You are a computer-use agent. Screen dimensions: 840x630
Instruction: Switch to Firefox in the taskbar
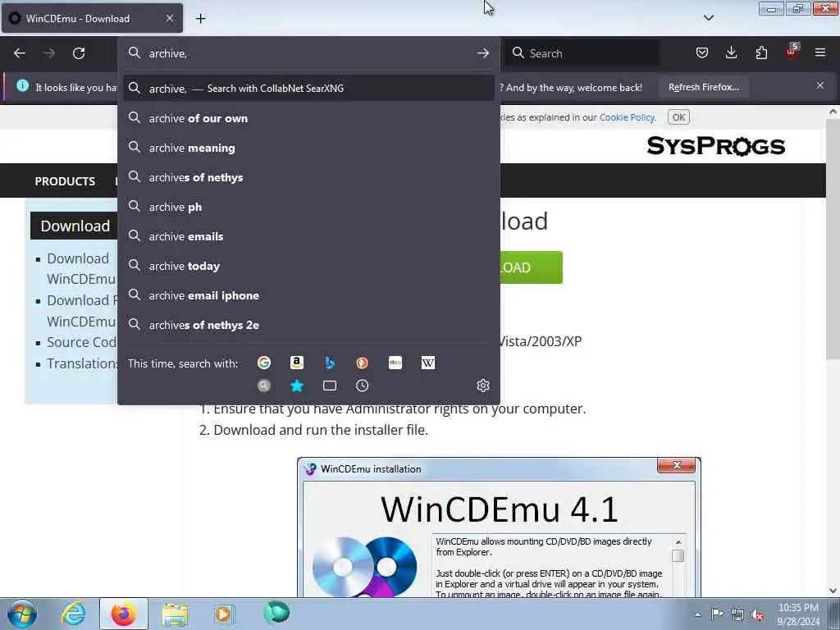124,614
